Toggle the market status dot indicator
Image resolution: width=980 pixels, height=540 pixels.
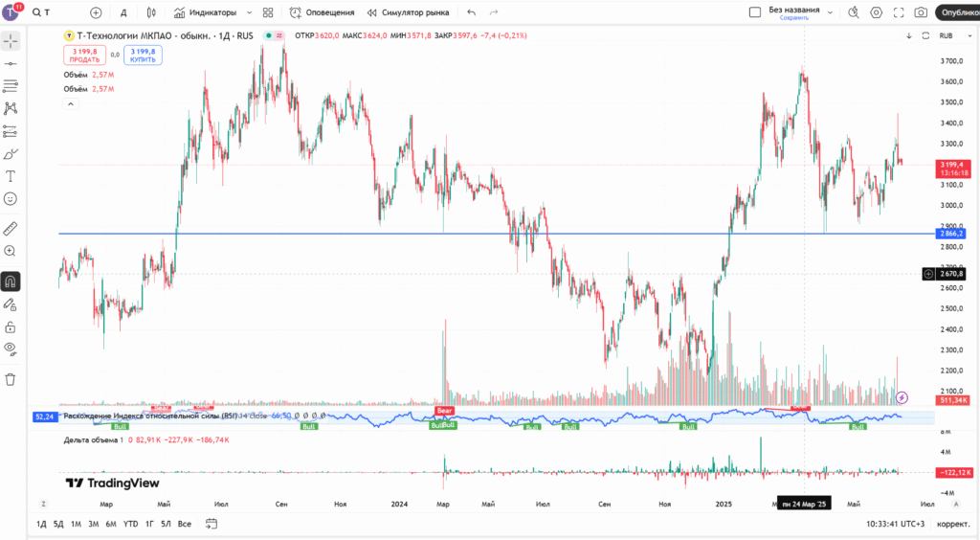point(269,35)
